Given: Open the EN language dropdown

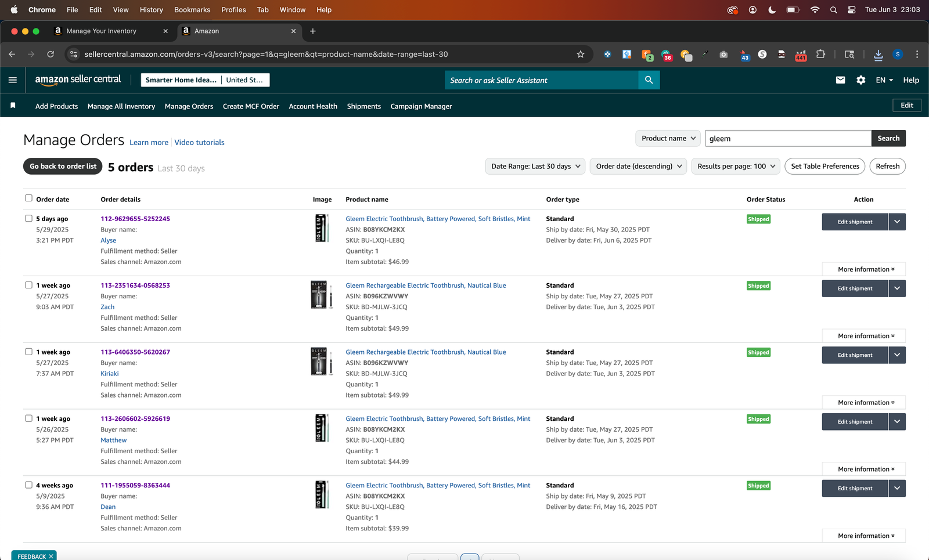Looking at the screenshot, I should tap(884, 80).
